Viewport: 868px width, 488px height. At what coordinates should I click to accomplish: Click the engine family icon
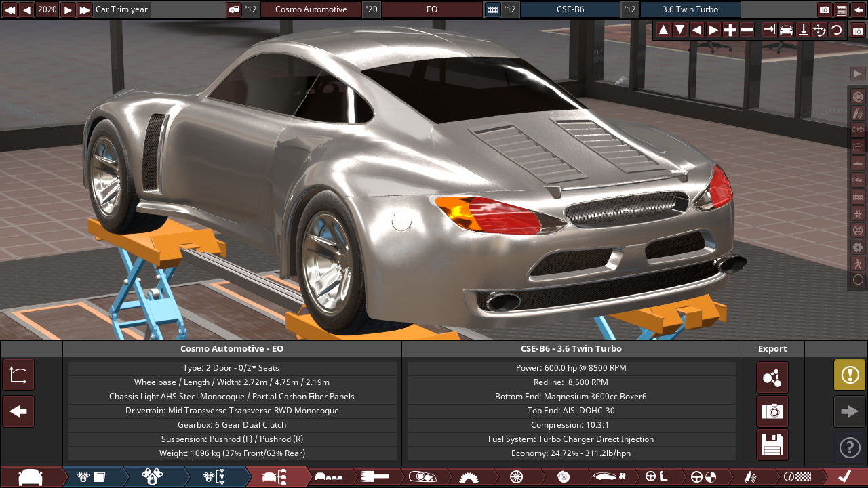492,9
